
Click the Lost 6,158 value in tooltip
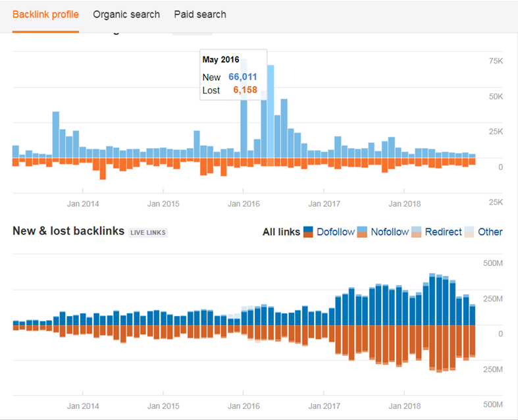[245, 90]
